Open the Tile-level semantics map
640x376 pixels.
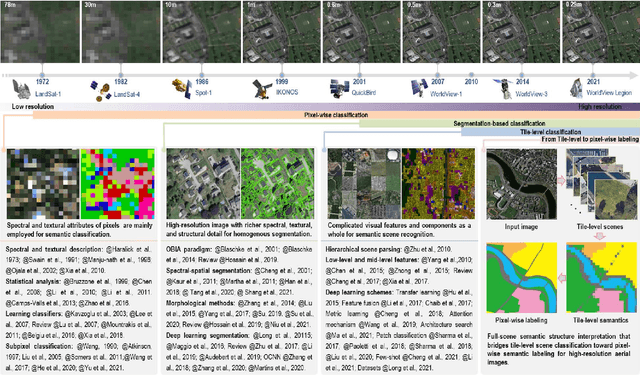[x=602, y=278]
